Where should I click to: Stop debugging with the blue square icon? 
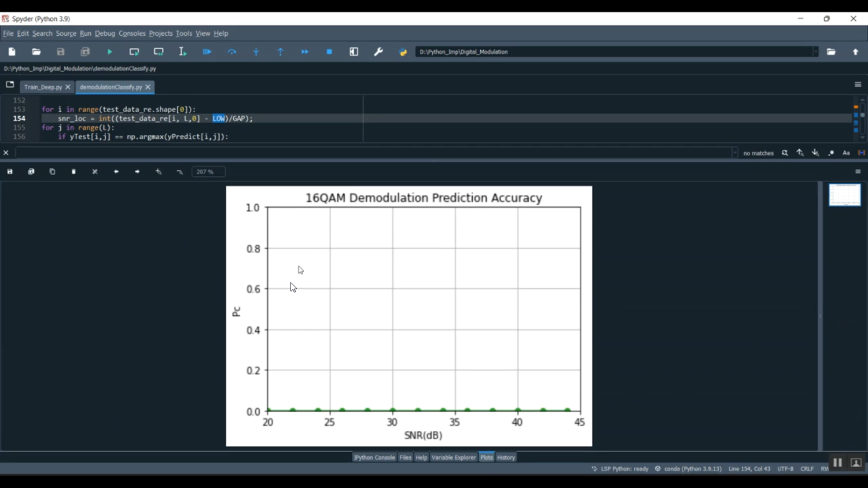329,52
